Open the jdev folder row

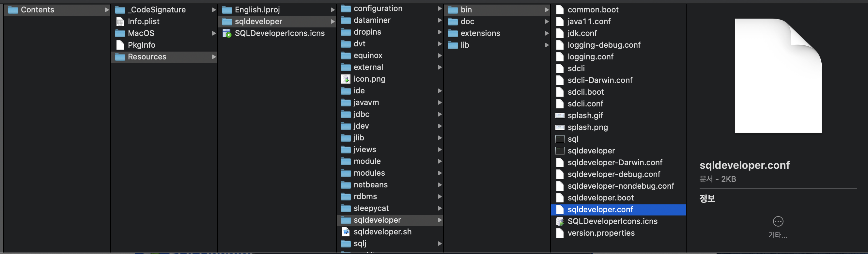tap(390, 126)
